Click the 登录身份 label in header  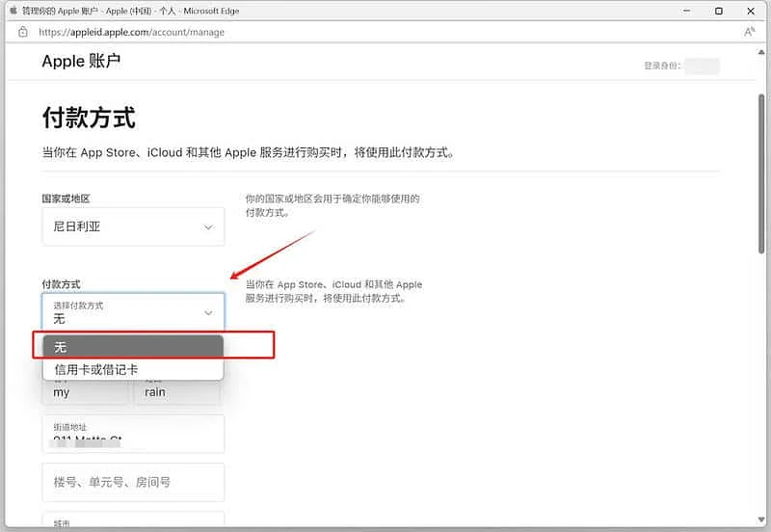click(x=662, y=66)
